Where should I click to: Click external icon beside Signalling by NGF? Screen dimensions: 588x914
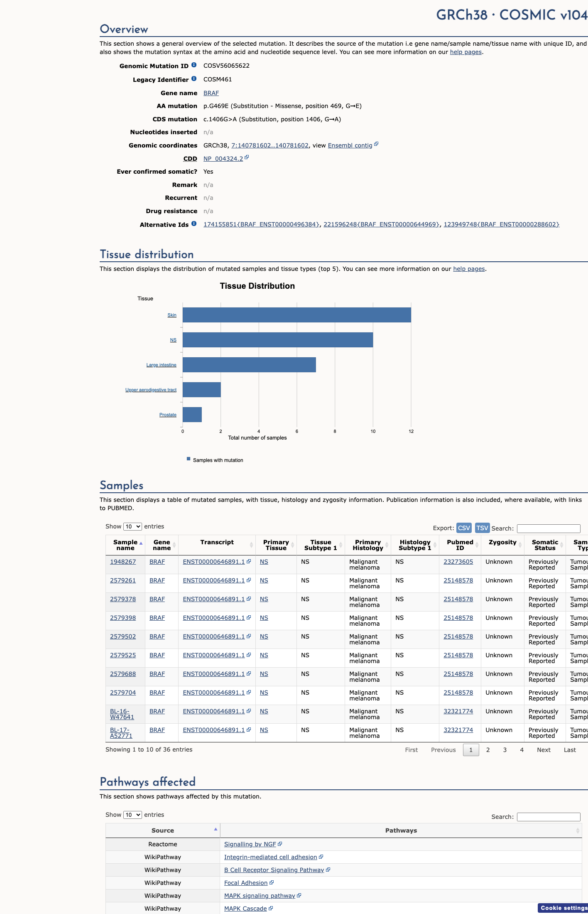[280, 844]
